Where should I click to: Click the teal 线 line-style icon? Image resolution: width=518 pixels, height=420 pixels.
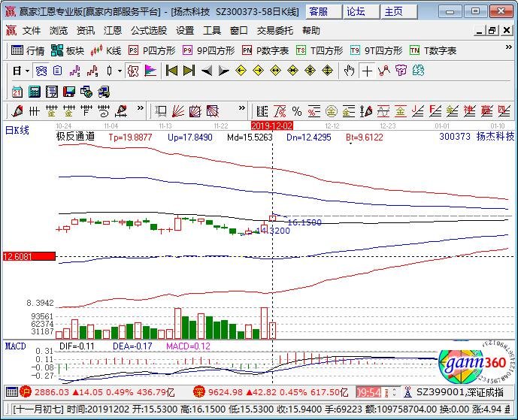click(x=418, y=71)
